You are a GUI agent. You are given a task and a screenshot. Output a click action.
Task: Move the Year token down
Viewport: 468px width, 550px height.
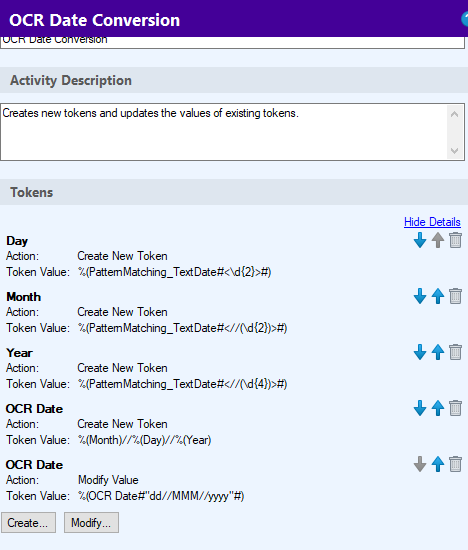(x=420, y=352)
